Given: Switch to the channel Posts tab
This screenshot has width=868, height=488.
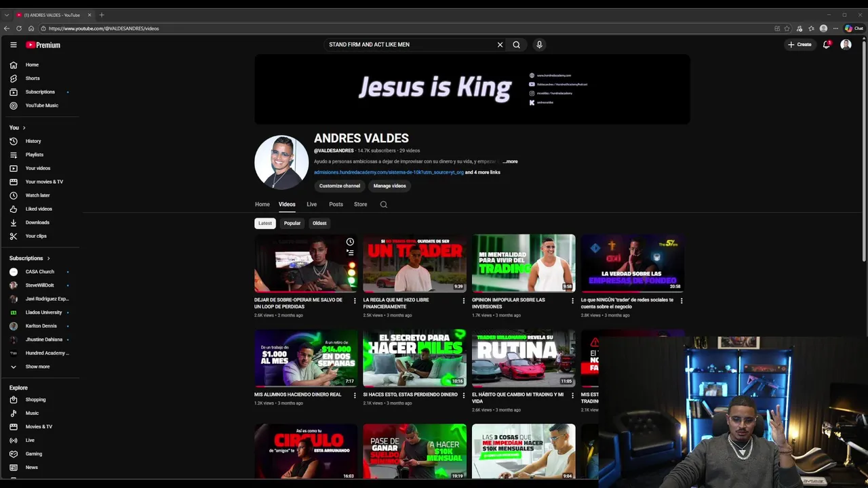Looking at the screenshot, I should pos(336,205).
